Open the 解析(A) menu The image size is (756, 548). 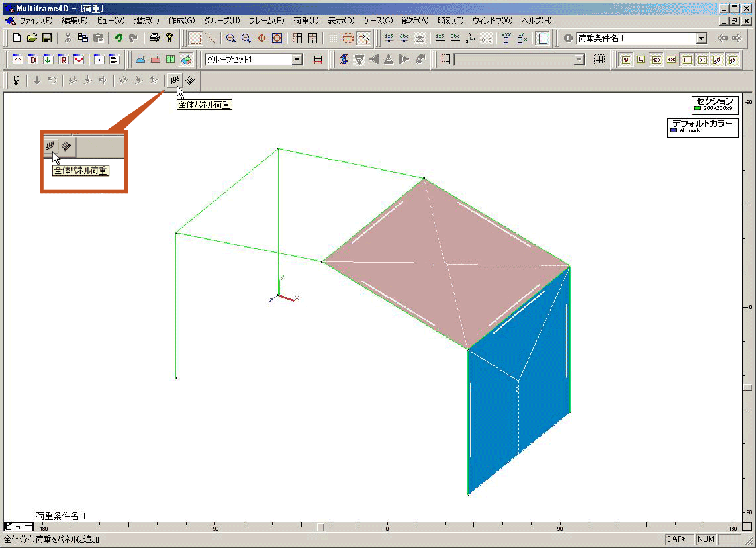pyautogui.click(x=414, y=21)
